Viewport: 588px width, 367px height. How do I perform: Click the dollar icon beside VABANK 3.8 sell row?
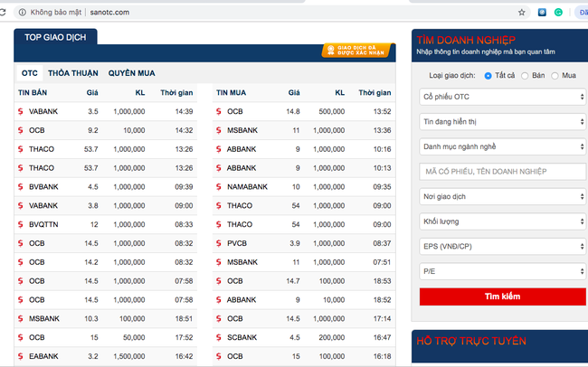click(x=20, y=205)
